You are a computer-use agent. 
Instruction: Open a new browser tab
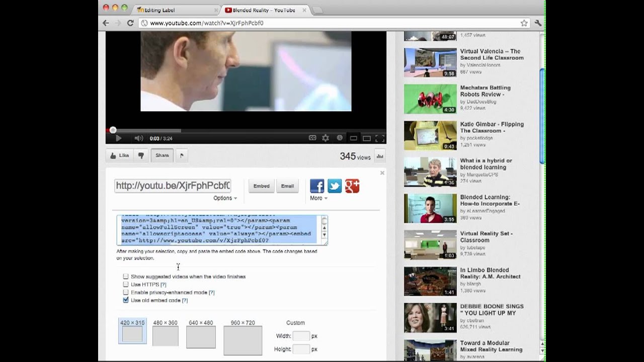317,10
